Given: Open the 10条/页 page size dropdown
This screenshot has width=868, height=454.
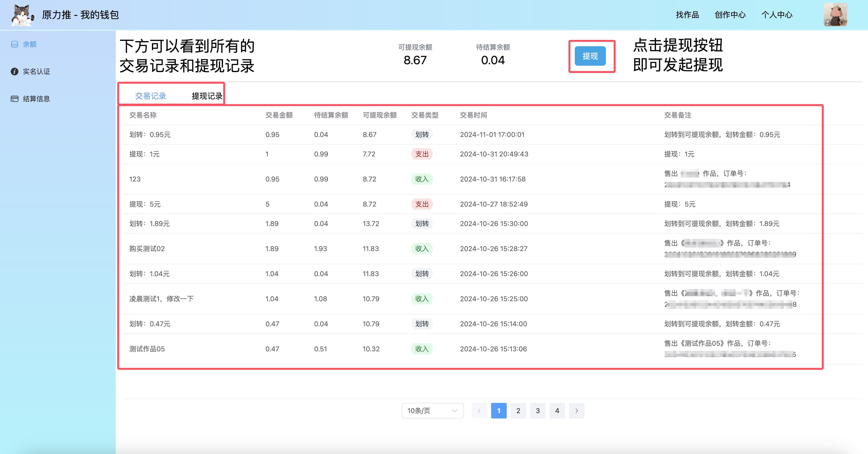Looking at the screenshot, I should [x=432, y=410].
